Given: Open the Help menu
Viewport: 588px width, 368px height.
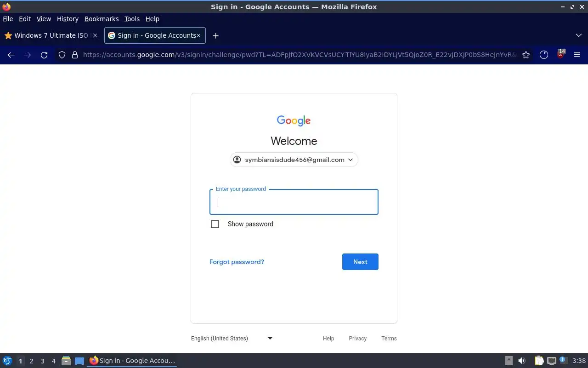Looking at the screenshot, I should pos(153,19).
